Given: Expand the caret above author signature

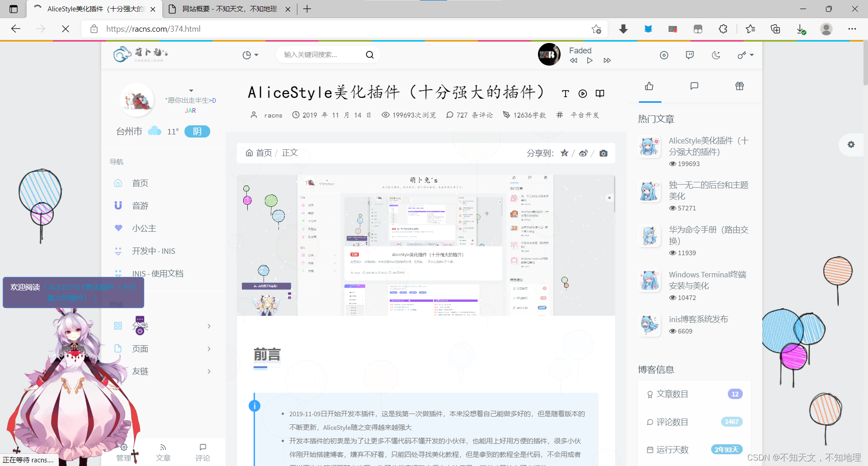Looking at the screenshot, I should [191, 90].
